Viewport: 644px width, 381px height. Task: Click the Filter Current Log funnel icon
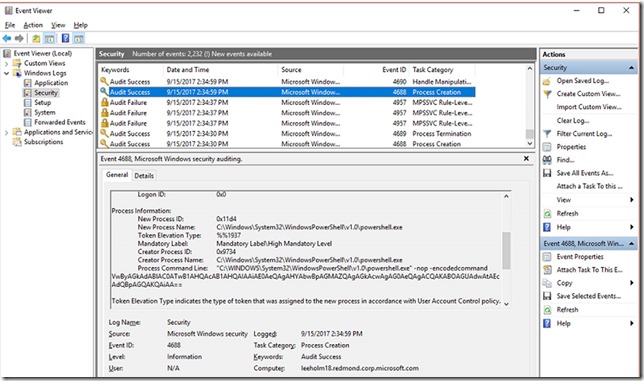[547, 134]
